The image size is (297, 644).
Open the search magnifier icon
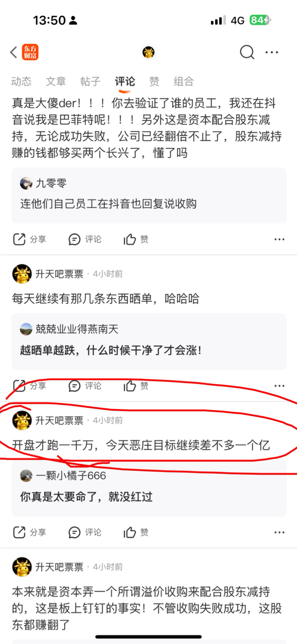pos(247,52)
